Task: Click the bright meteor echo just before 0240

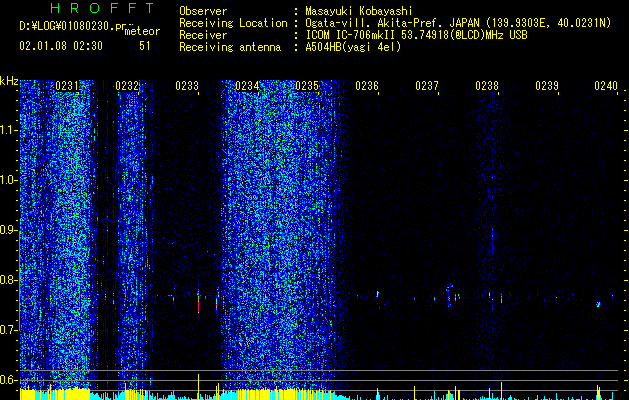Action: pos(599,304)
